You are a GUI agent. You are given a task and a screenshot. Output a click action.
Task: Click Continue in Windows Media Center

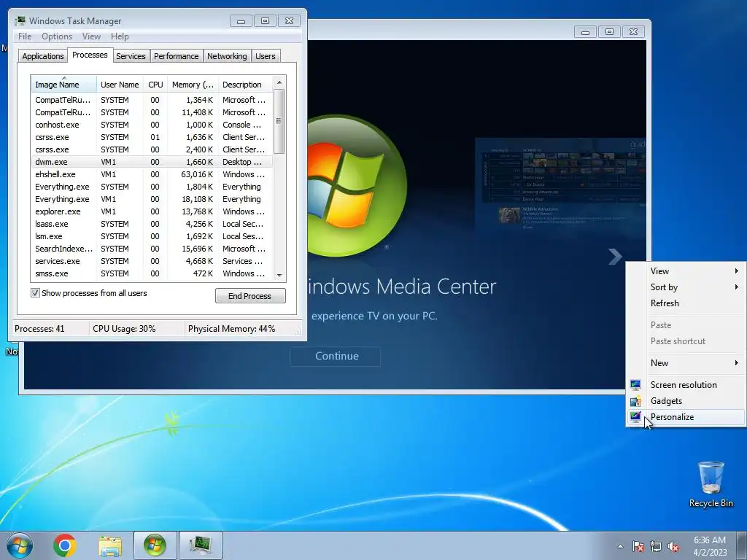tap(336, 356)
